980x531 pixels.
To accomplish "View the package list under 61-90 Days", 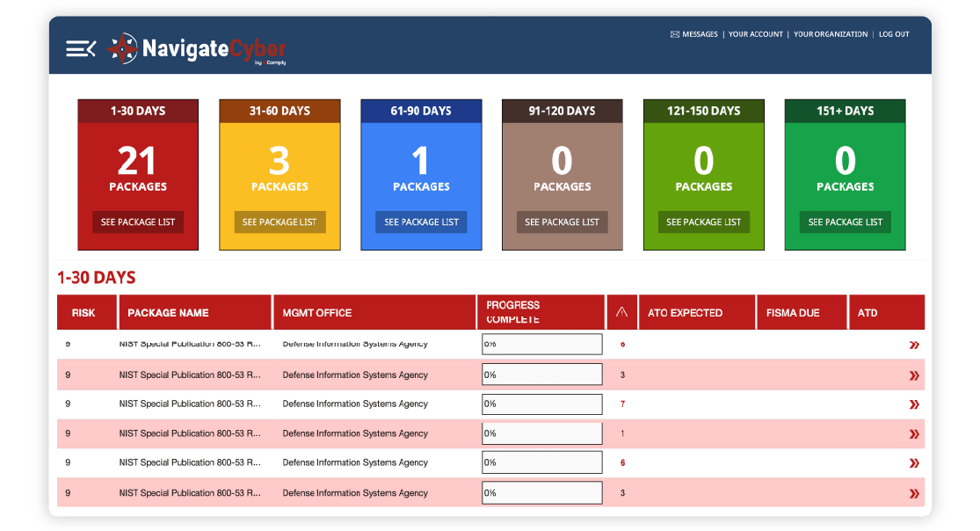I will pyautogui.click(x=421, y=222).
